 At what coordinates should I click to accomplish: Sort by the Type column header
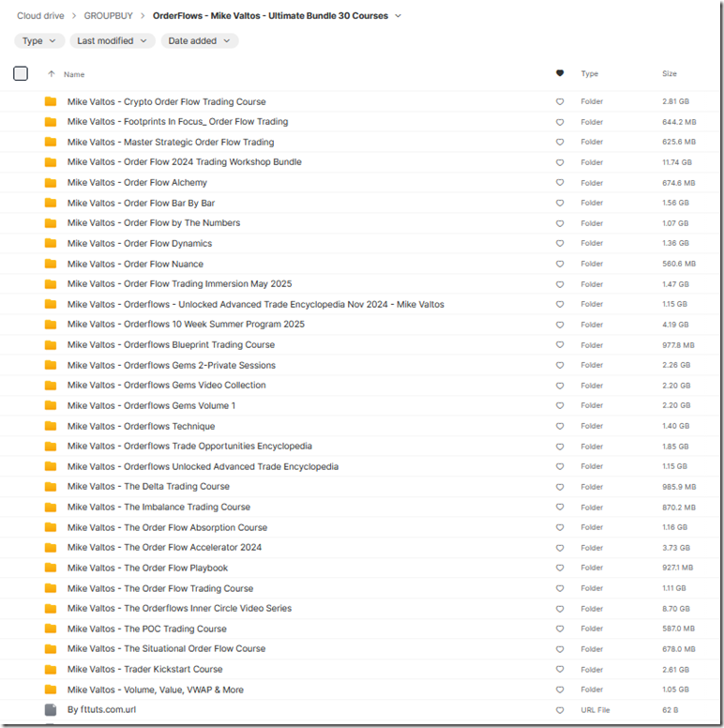coord(589,73)
